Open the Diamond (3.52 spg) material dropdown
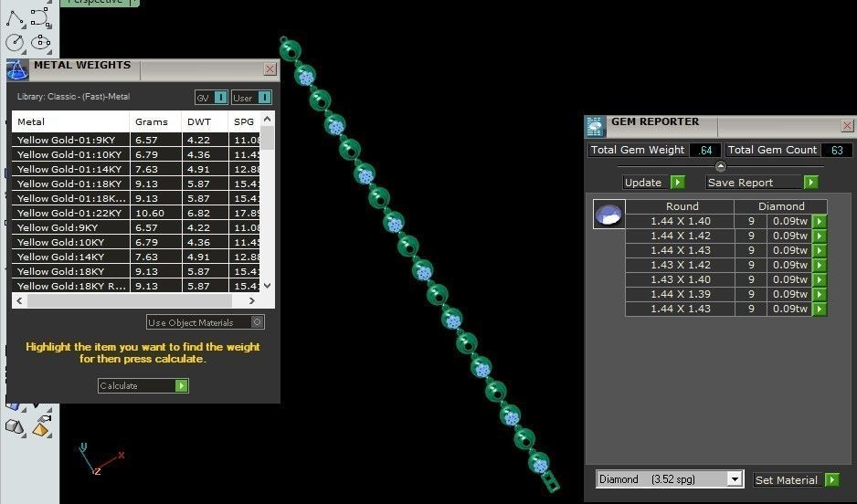Screen dimensions: 857x504 click(735, 479)
